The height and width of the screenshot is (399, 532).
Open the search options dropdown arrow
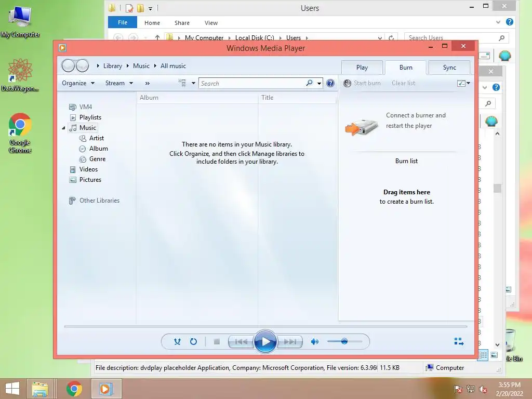(320, 83)
